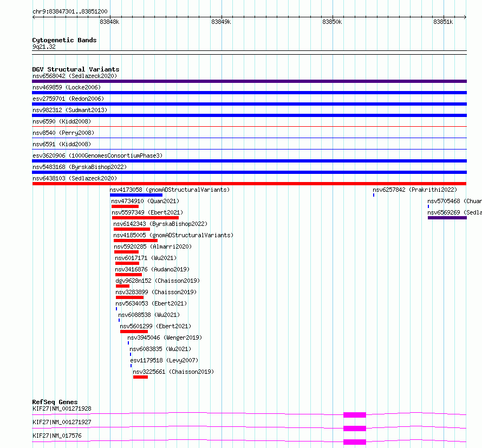Click the nsv6568042 (Sedlazeck2020) variant label
The width and height of the screenshot is (482, 448).
(75, 76)
